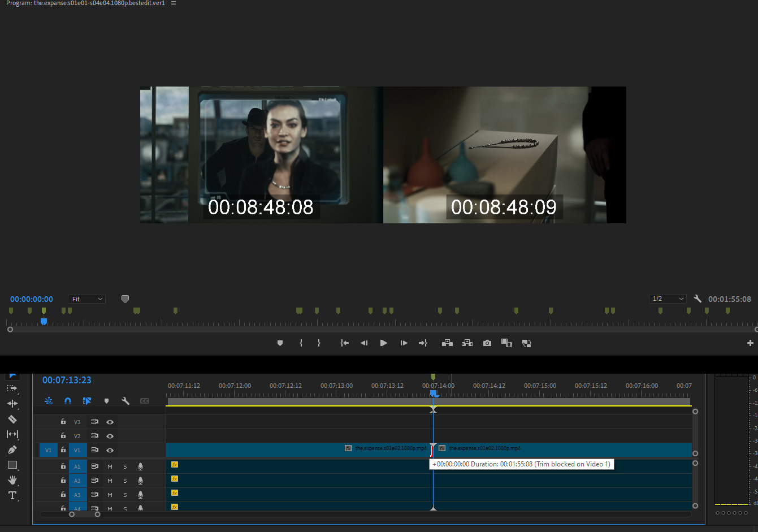Open the 1/2 playback resolution dropdown
This screenshot has width=758, height=532.
click(x=668, y=299)
